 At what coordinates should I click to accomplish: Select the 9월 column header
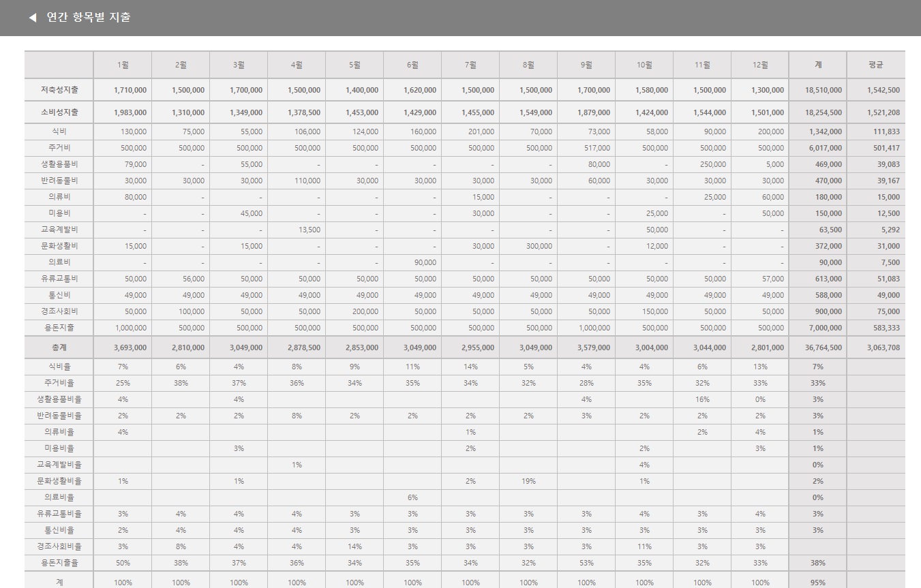click(586, 65)
